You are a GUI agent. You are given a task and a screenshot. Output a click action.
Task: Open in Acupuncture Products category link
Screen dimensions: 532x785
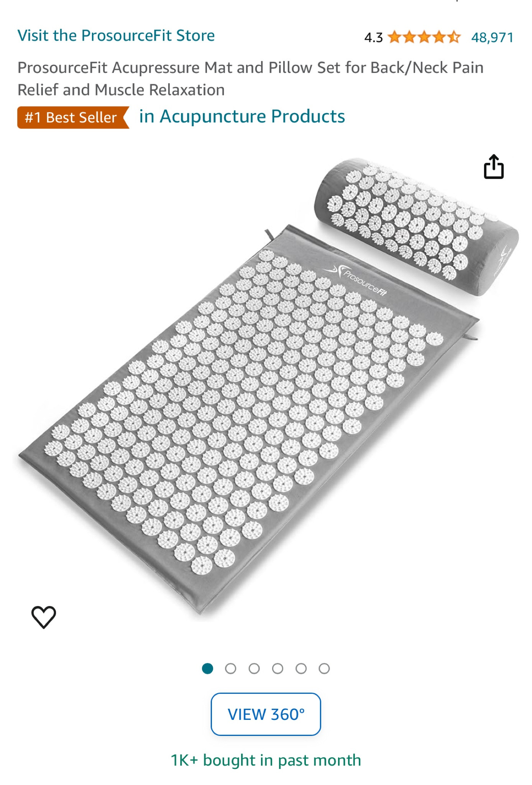tap(242, 117)
